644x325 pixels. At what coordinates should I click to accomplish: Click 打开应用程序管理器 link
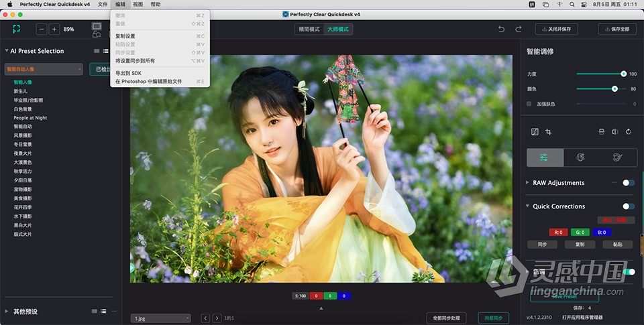pyautogui.click(x=582, y=317)
